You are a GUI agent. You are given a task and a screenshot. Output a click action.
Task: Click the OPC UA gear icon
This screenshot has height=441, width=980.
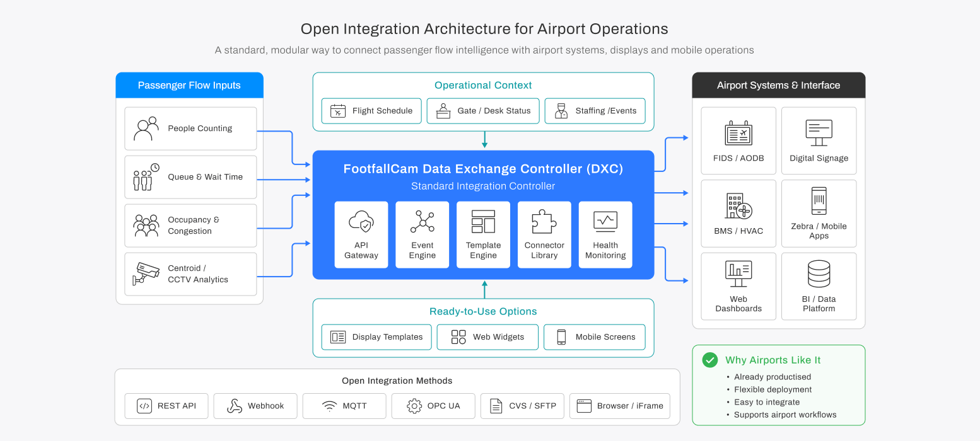pos(414,406)
